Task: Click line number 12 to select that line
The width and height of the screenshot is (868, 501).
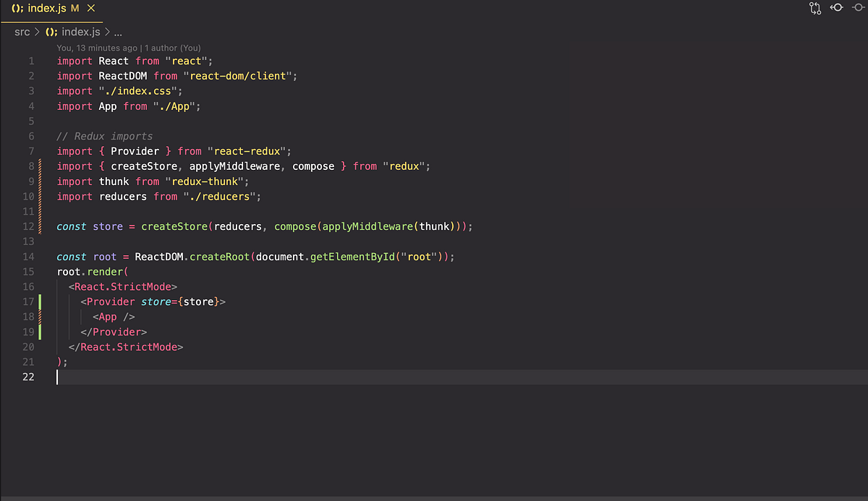Action: click(28, 226)
